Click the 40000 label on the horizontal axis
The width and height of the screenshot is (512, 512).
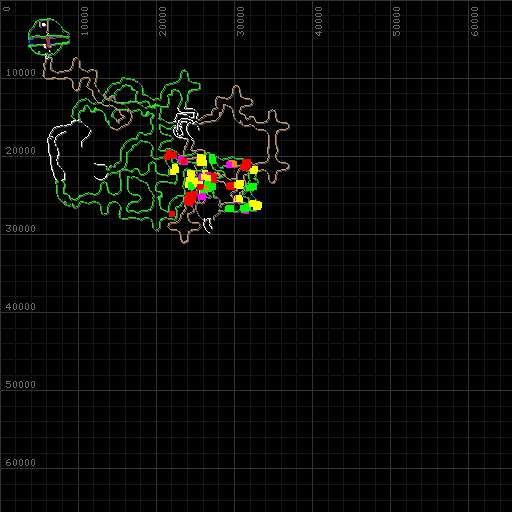(318, 22)
